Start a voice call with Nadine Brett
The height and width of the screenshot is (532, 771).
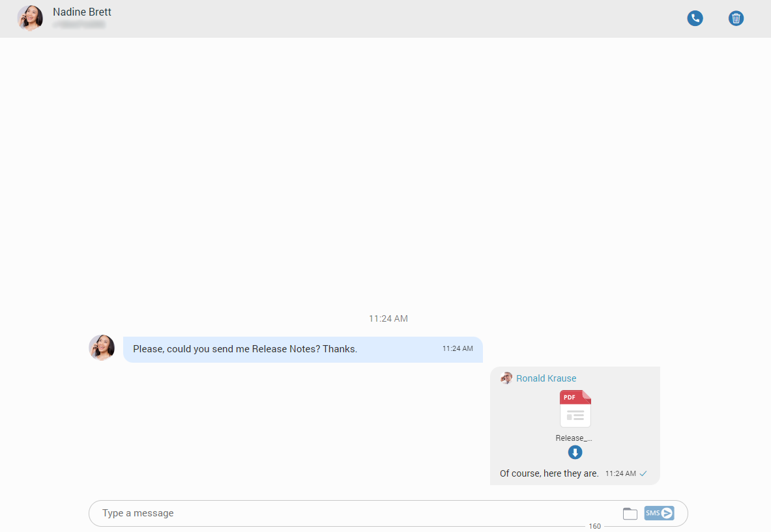695,18
